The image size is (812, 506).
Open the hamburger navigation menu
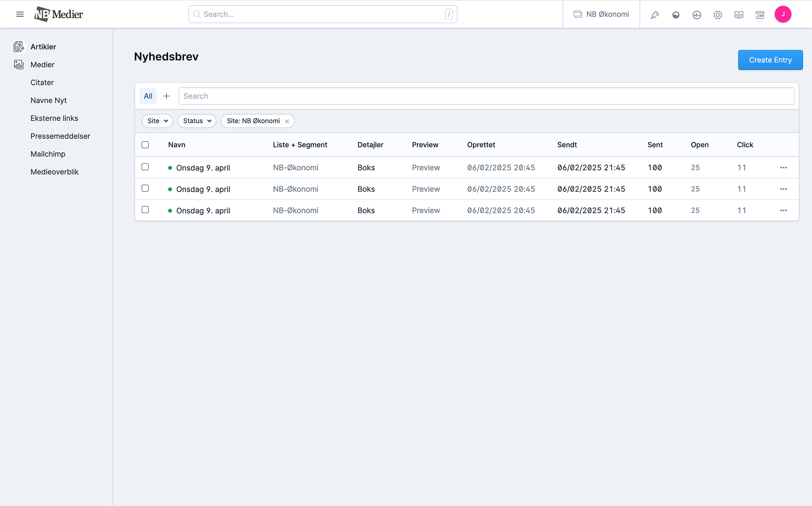coord(20,14)
